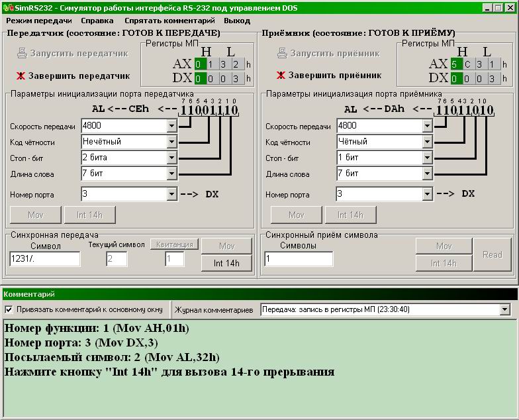Click the Символ input field with 1231/.

click(x=44, y=260)
